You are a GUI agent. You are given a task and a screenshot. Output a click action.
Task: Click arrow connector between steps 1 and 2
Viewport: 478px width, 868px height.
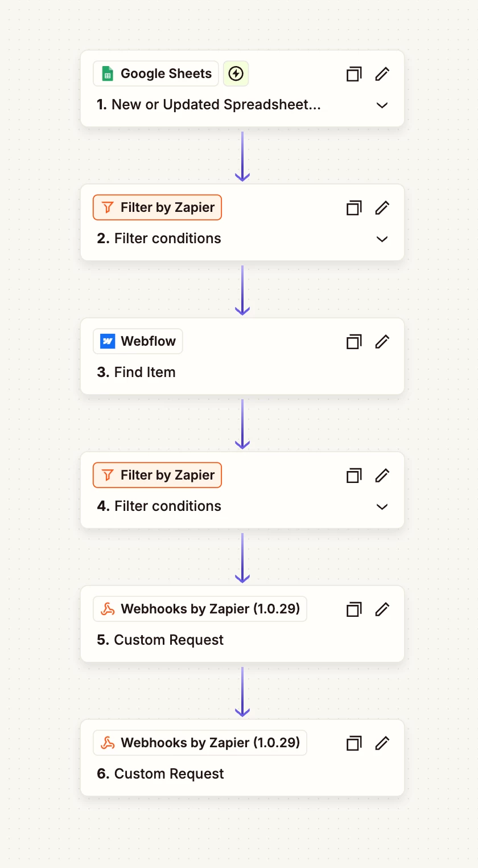[x=242, y=157]
